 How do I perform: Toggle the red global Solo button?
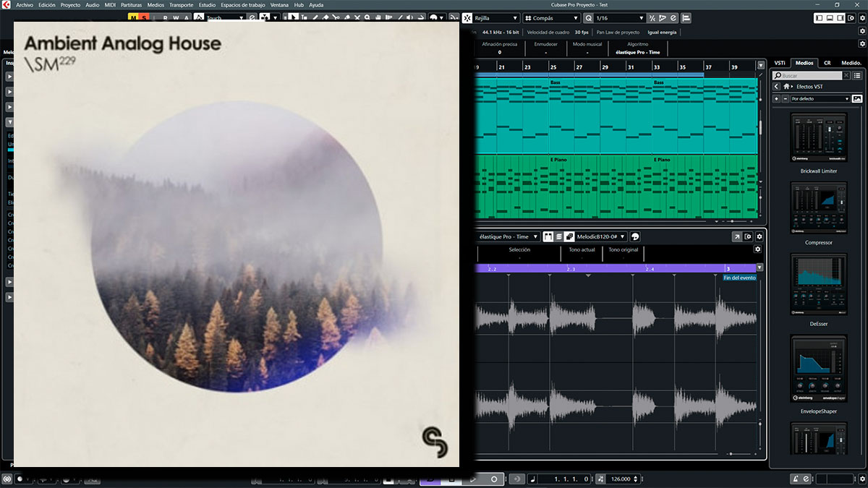pyautogui.click(x=143, y=18)
